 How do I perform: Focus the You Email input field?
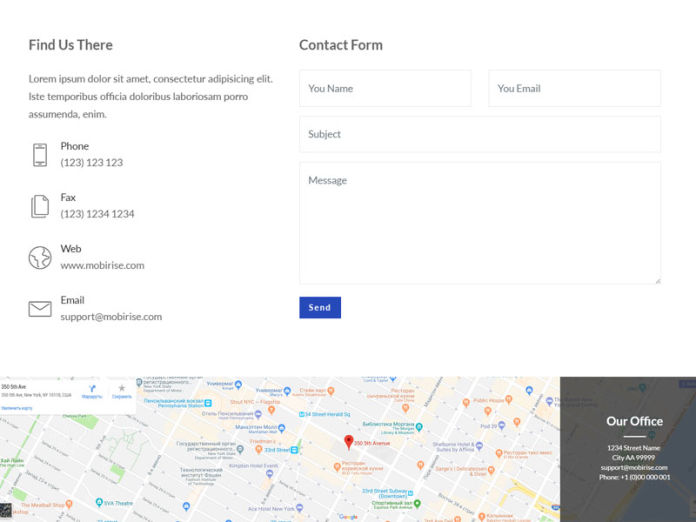pos(574,89)
